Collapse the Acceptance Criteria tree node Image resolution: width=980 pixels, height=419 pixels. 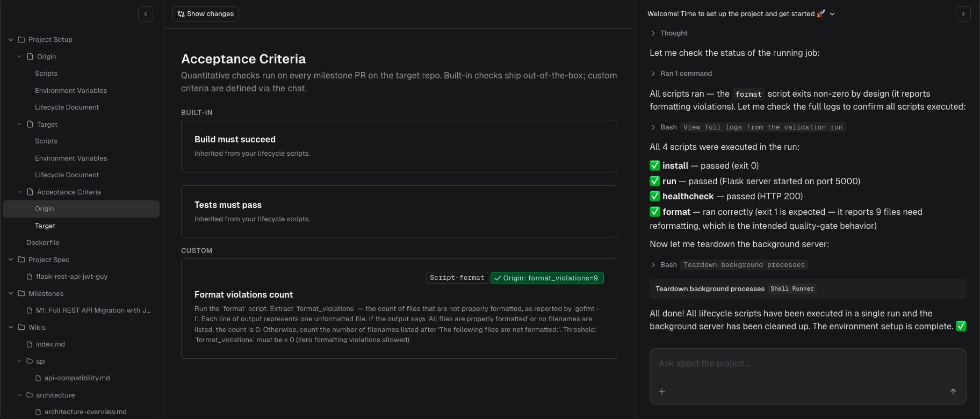(19, 192)
